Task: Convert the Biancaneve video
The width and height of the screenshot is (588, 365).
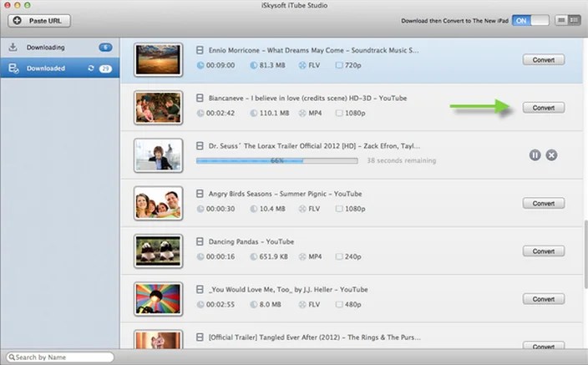Action: coord(544,108)
